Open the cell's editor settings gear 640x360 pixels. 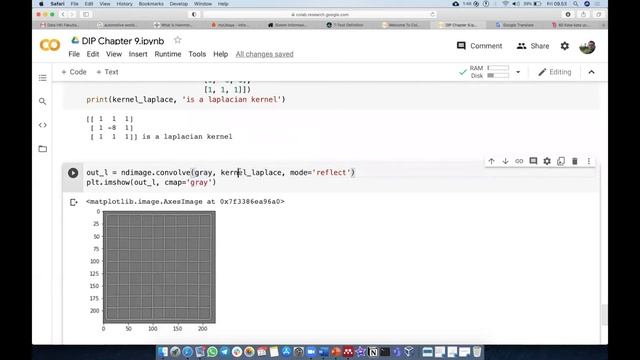[x=547, y=161]
